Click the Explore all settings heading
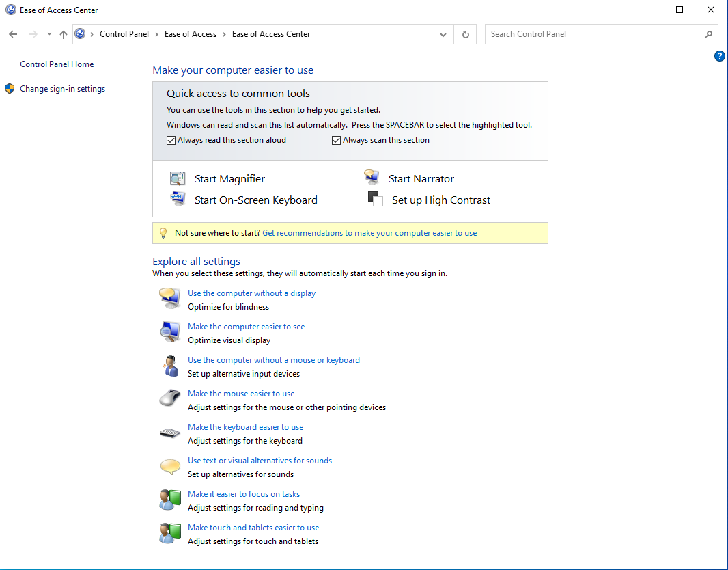This screenshot has height=570, width=728. 197,262
